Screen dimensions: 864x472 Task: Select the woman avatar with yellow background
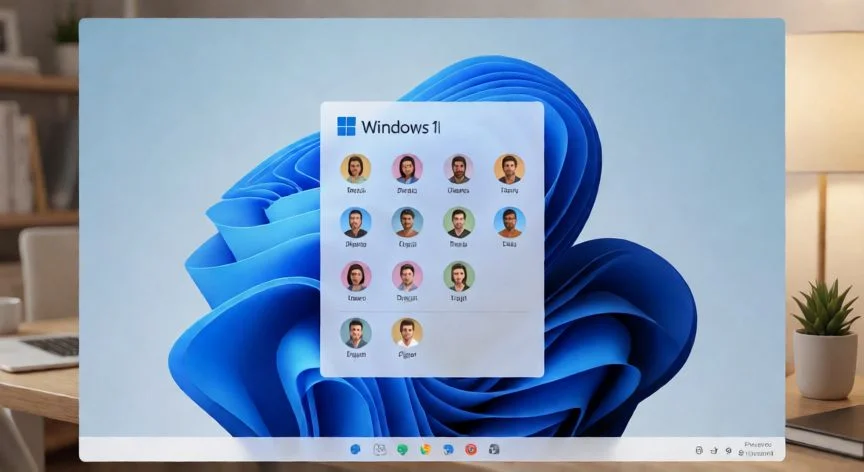point(355,169)
